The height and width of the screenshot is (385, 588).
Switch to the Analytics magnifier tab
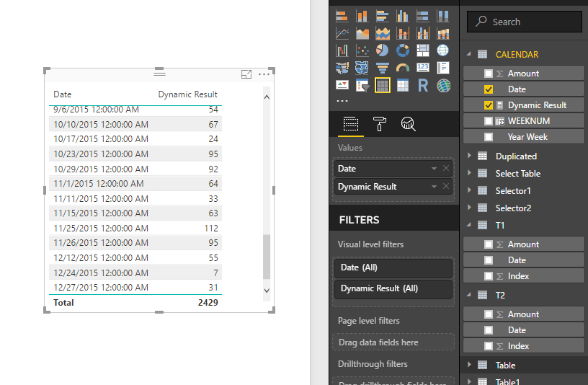coord(408,124)
